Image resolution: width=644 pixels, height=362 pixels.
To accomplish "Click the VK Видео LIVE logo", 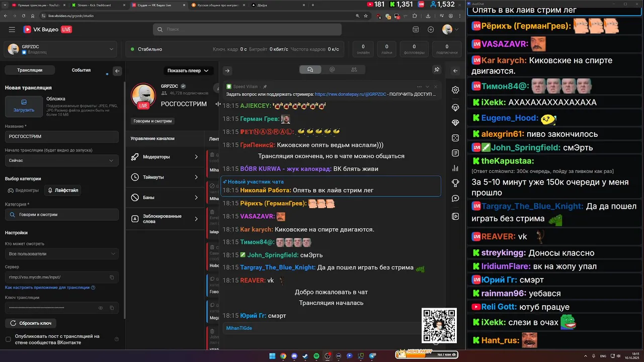I will pos(48,30).
